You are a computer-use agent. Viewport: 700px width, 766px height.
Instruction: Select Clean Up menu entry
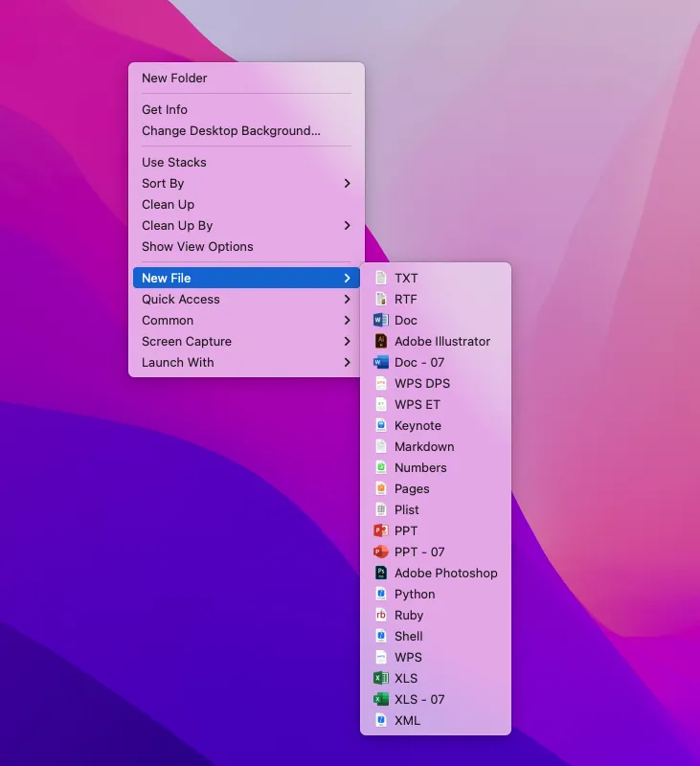pos(246,204)
